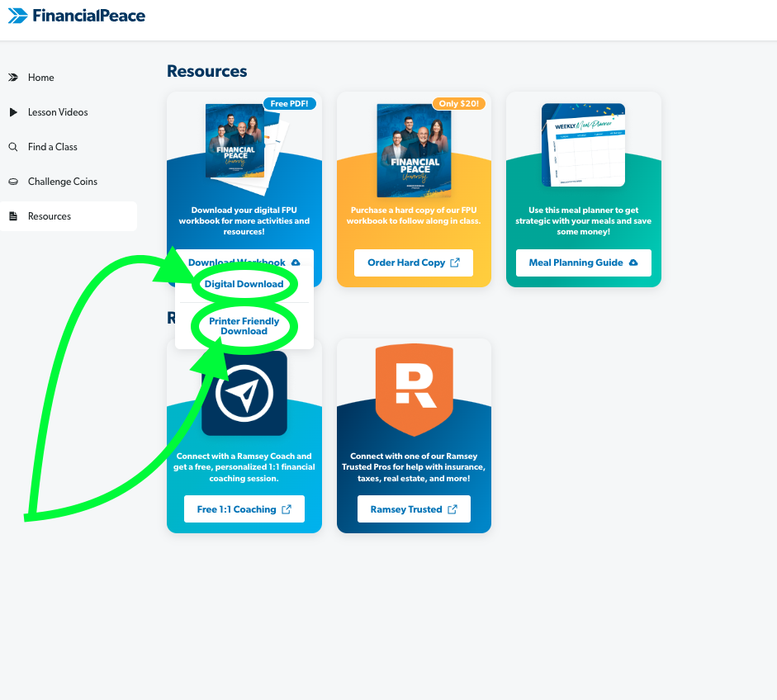Click the 'Purchase a hard copy' description text

coord(414,215)
